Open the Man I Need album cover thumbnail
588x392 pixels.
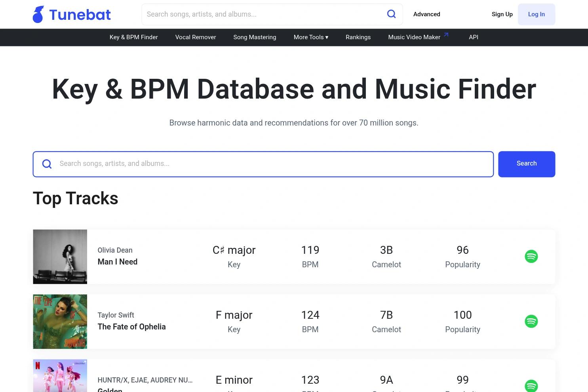[x=60, y=257]
